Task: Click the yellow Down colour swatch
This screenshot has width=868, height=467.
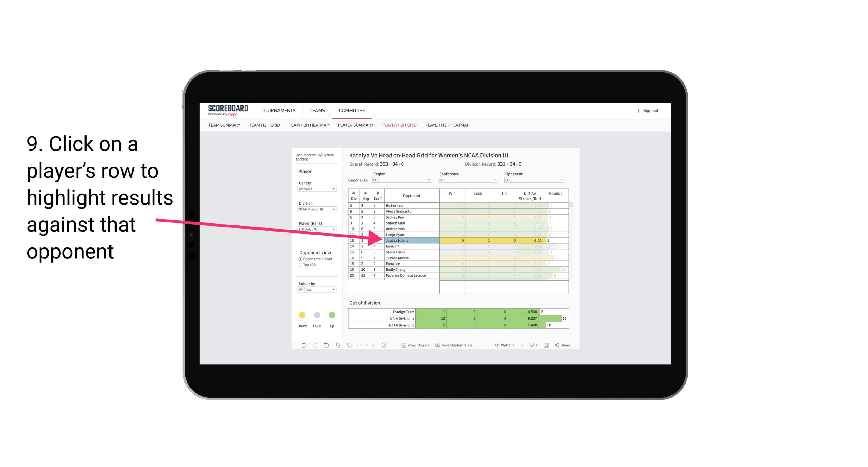Action: tap(302, 315)
